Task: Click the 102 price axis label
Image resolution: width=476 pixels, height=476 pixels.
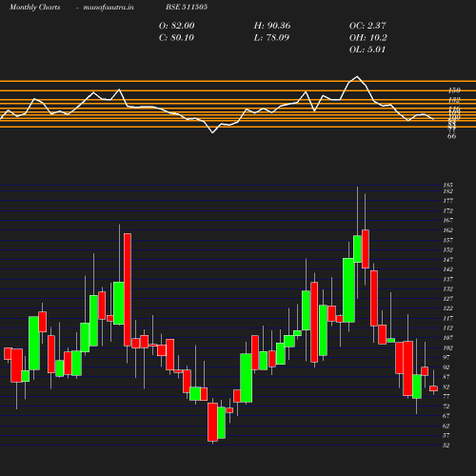Action: pyautogui.click(x=447, y=347)
